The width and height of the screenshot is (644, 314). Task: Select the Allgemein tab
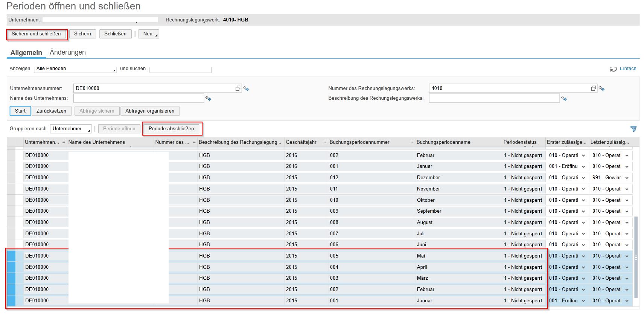coord(26,53)
